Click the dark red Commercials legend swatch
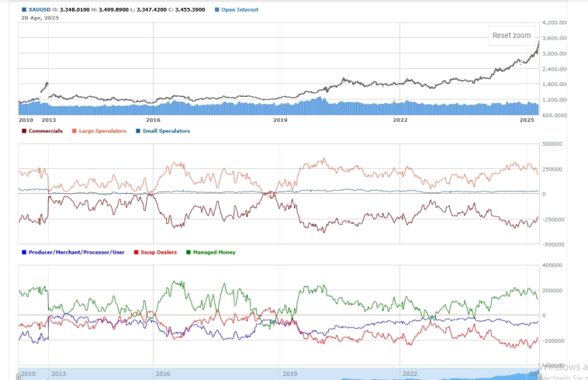588x380 pixels. pyautogui.click(x=24, y=131)
